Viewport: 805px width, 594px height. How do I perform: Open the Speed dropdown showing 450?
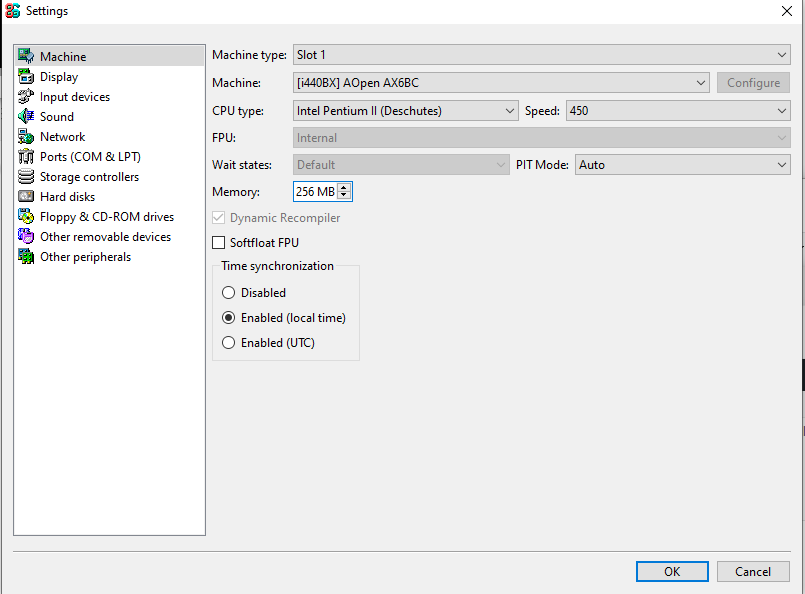[x=678, y=111]
